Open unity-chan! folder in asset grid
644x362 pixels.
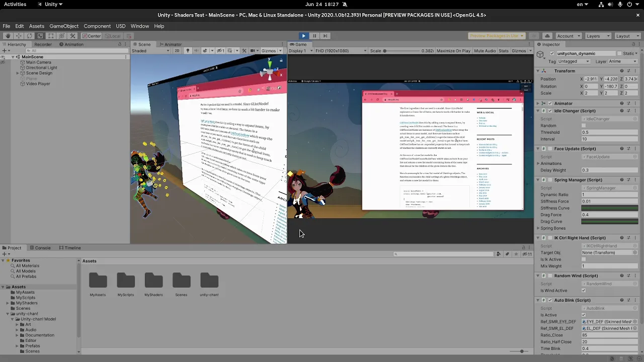209,281
